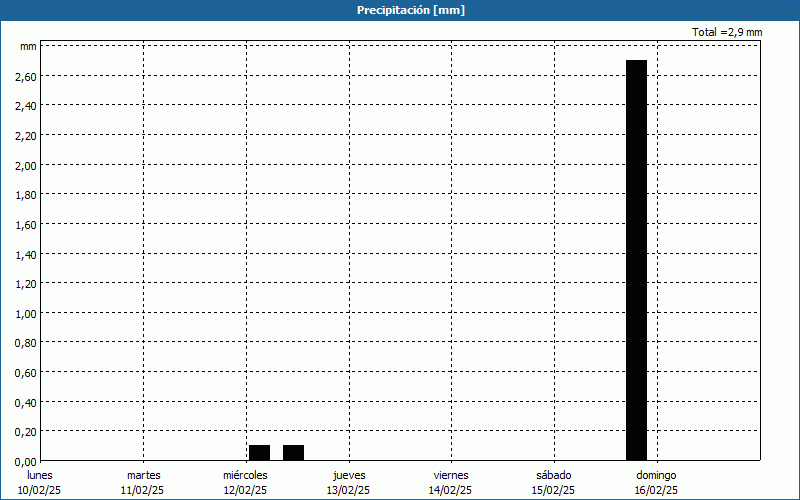Click the second miércoles precipitation bar
The image size is (800, 500).
point(293,453)
